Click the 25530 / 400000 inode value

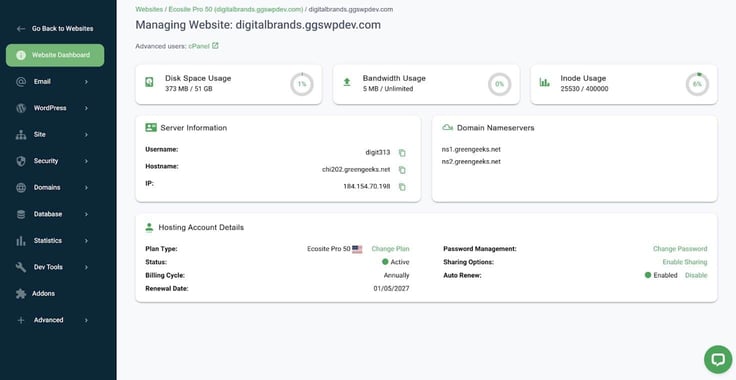(584, 89)
